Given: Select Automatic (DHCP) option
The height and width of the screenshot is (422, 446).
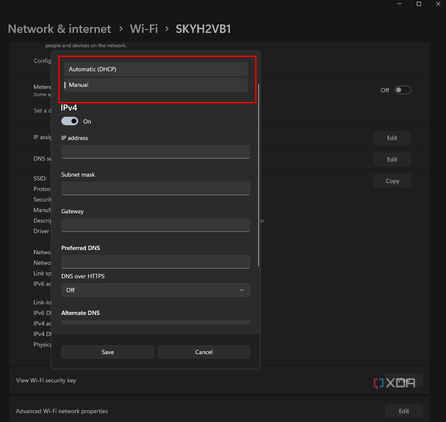Looking at the screenshot, I should pos(156,69).
